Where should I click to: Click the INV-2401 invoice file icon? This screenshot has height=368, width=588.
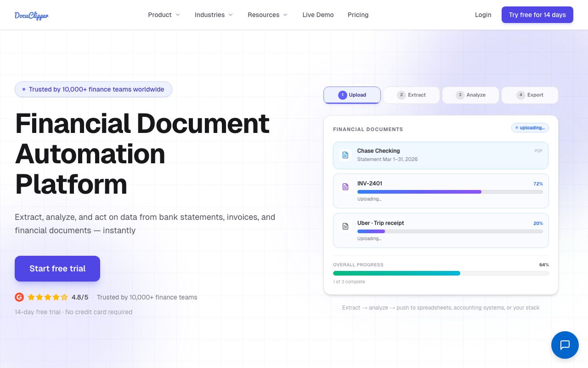pos(345,187)
